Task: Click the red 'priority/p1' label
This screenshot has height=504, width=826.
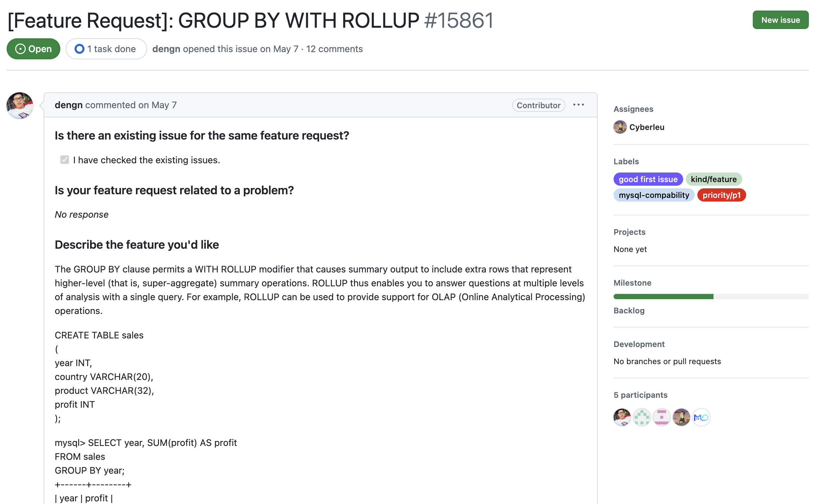Action: (721, 195)
